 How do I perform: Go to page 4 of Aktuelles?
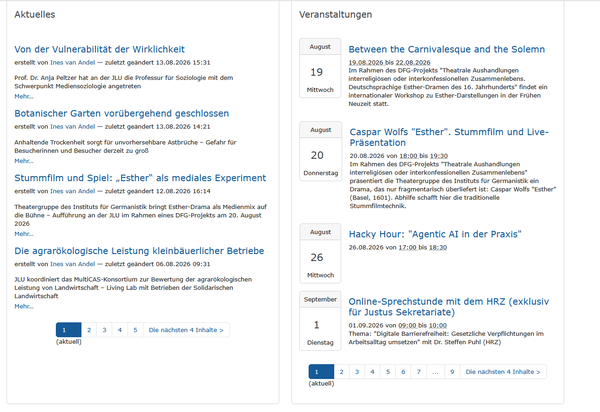(x=120, y=330)
